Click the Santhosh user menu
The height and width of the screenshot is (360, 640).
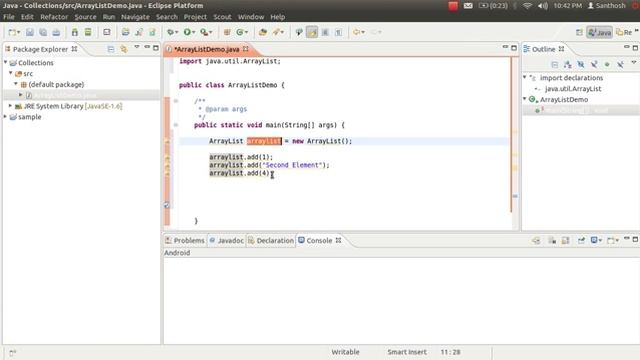click(x=607, y=6)
